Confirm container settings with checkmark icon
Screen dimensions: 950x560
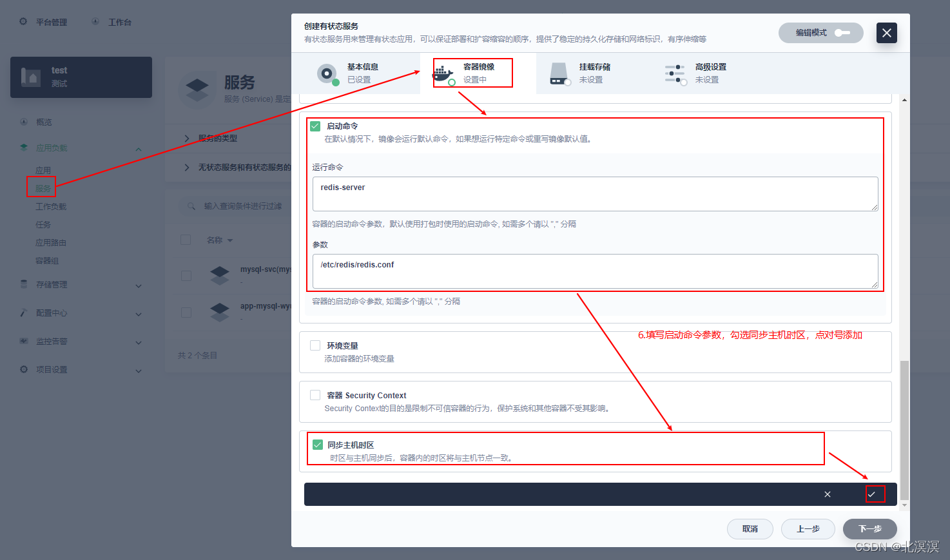[871, 494]
